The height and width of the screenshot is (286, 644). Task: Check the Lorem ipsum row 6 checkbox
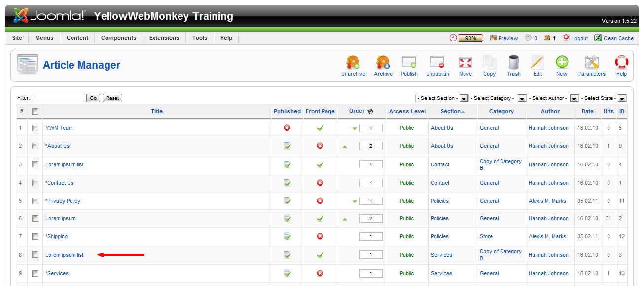point(35,218)
